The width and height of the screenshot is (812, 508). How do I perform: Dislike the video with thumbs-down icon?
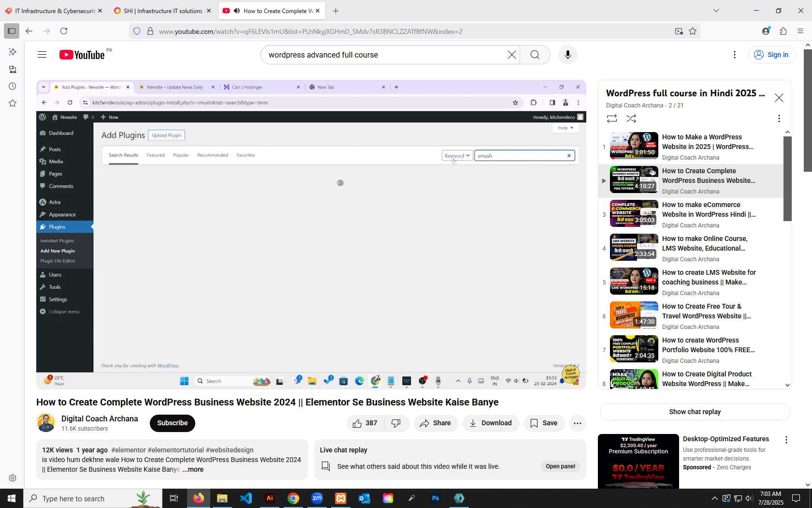point(396,423)
